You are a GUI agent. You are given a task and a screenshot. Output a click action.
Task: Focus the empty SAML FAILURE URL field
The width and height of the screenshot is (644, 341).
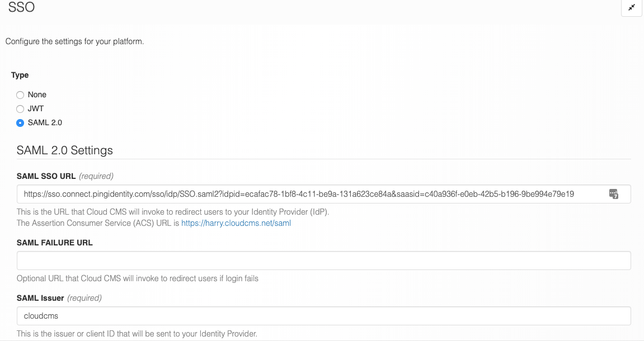pyautogui.click(x=323, y=261)
